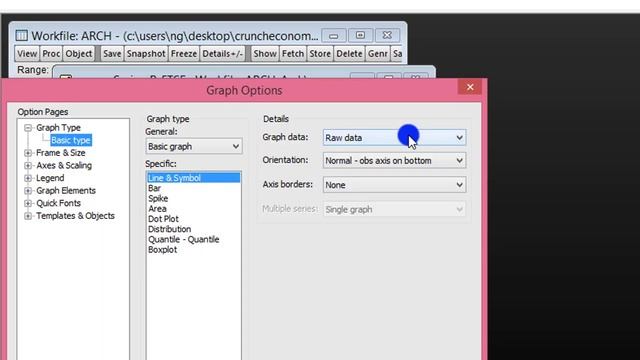Click Show button in Workfile toolbar
The image size is (640, 360).
265,54
